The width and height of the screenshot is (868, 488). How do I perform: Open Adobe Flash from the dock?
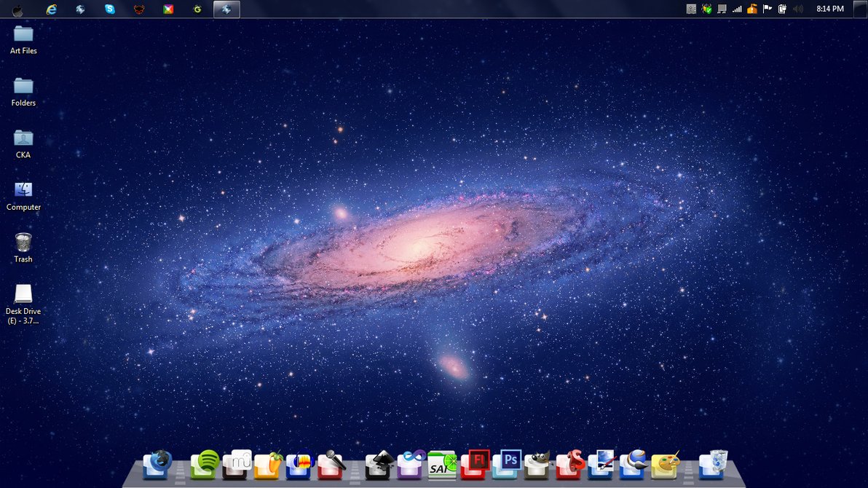point(475,464)
